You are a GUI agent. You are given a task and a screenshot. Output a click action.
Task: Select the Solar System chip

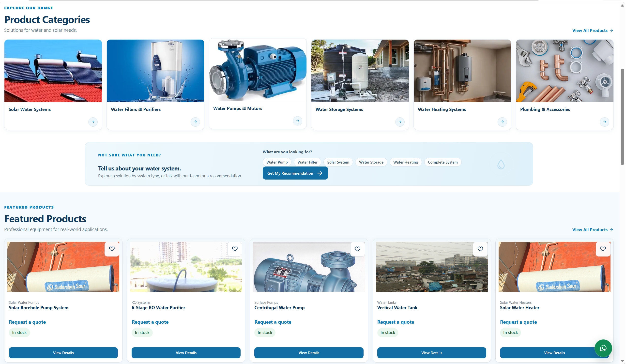click(338, 162)
